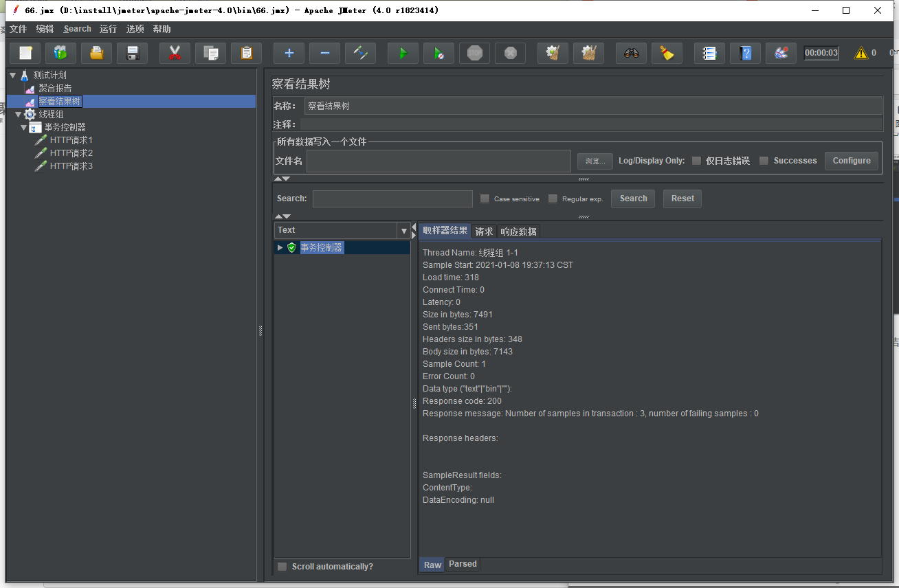Start the test with green play icon
The width and height of the screenshot is (899, 588).
coord(403,53)
